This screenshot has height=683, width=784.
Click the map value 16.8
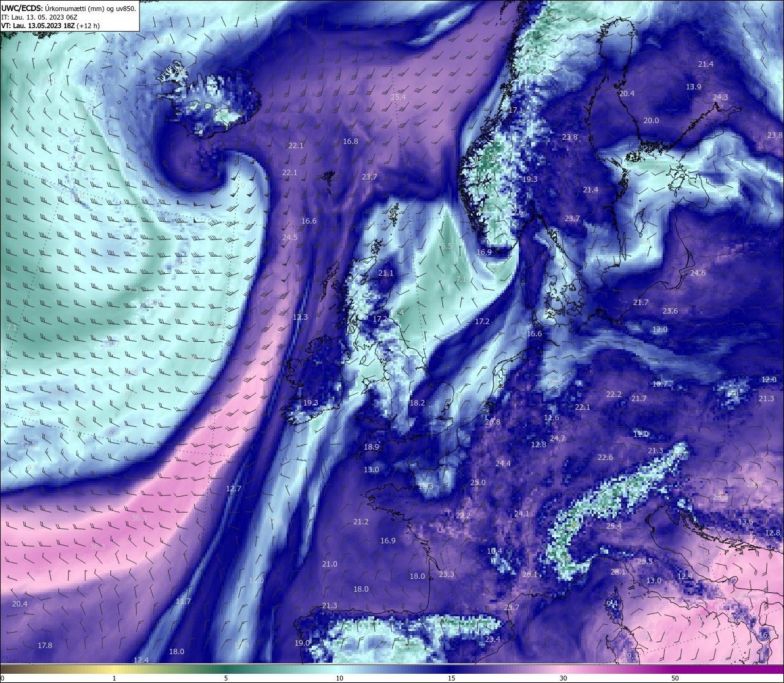(350, 142)
